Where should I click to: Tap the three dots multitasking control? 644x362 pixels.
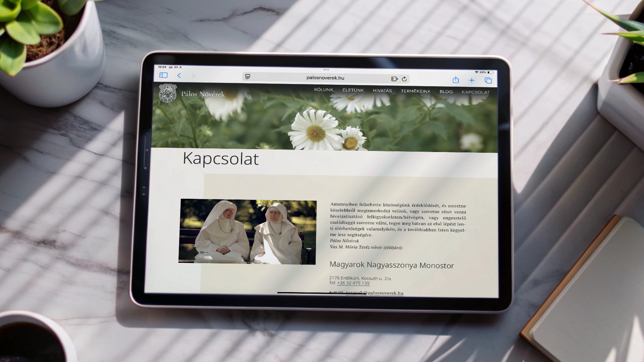pyautogui.click(x=326, y=70)
